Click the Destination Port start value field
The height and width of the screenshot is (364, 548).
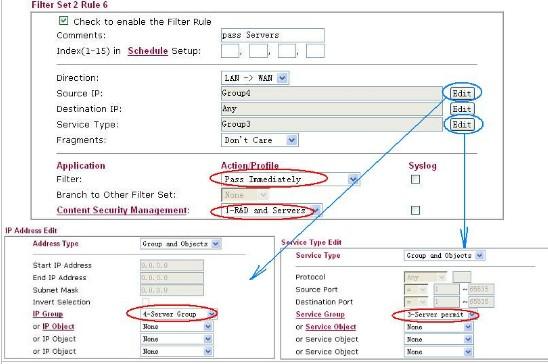click(446, 302)
